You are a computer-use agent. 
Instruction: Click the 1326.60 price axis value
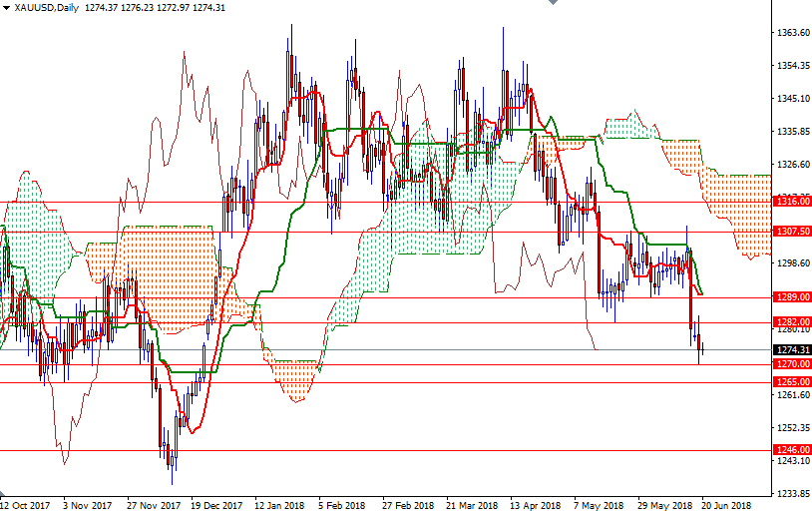point(792,165)
